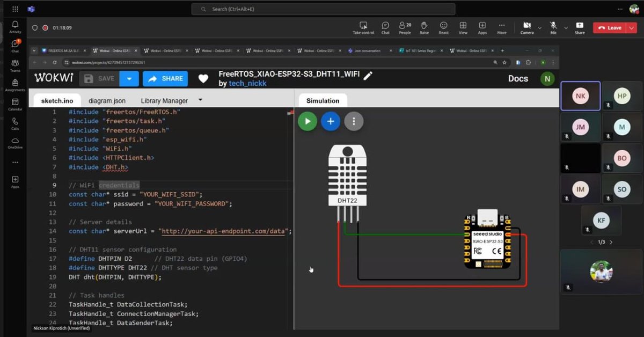Click the heart like icon in Wokwi

click(203, 78)
